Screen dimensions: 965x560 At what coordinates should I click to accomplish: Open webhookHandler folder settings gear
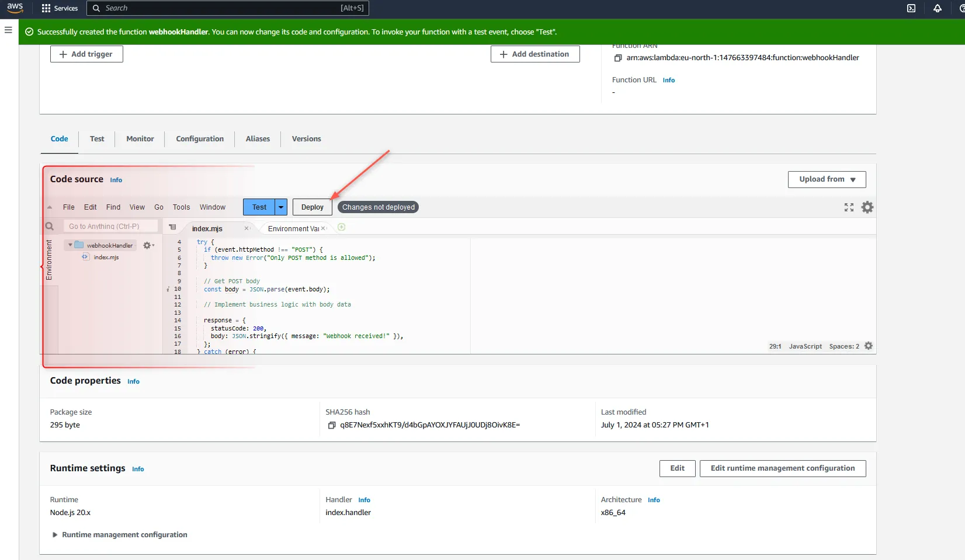click(148, 246)
